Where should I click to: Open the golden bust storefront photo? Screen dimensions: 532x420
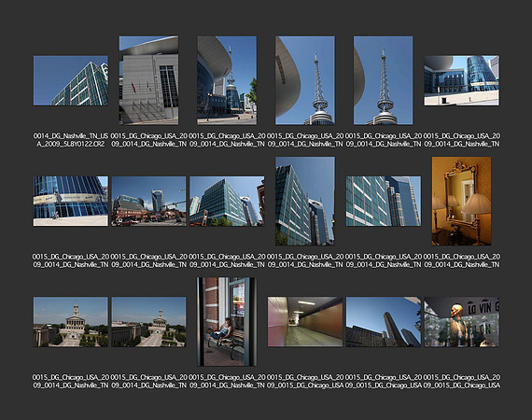(461, 322)
